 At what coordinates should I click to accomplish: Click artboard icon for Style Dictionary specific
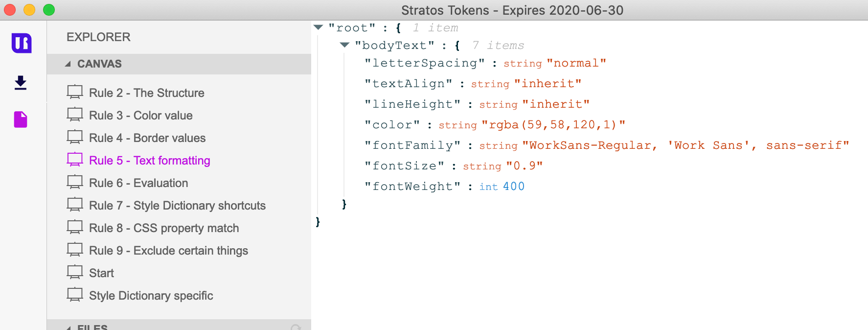pyautogui.click(x=75, y=295)
